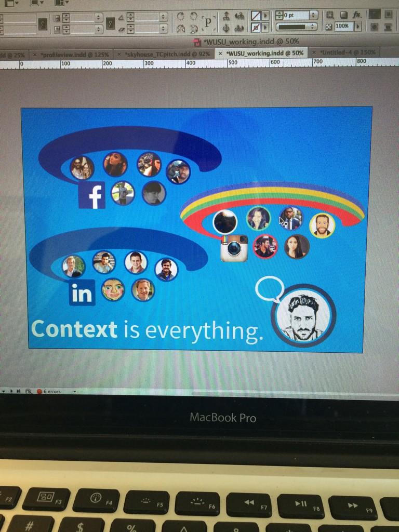Click the rotation angle stepper arrows
The image size is (399, 532).
tap(130, 17)
